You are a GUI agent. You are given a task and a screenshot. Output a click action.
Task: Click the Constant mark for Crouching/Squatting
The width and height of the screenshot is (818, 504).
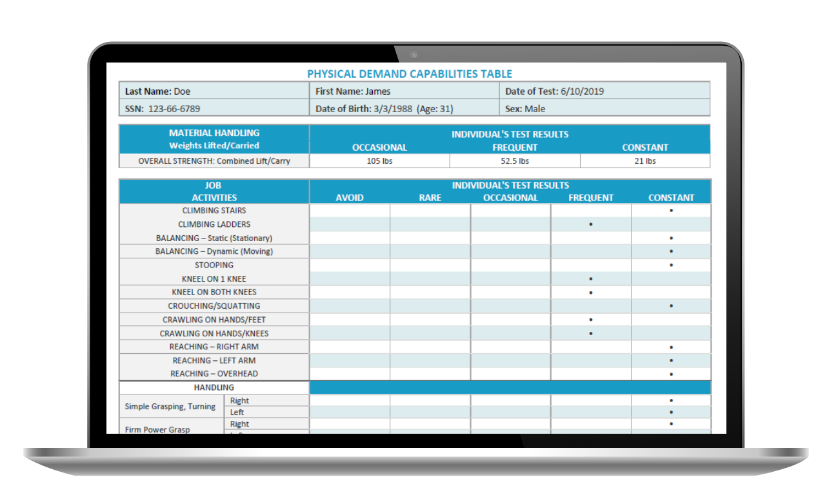(x=671, y=306)
